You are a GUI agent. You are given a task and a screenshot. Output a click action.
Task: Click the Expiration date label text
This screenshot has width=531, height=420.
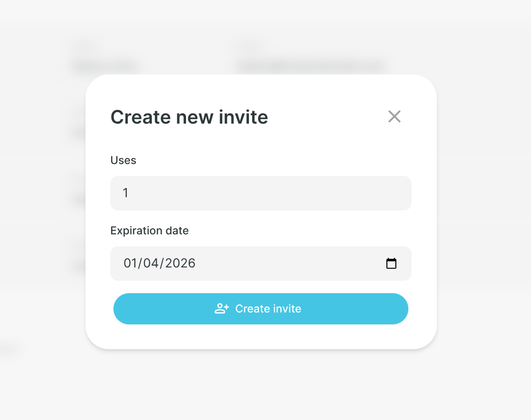pos(149,230)
